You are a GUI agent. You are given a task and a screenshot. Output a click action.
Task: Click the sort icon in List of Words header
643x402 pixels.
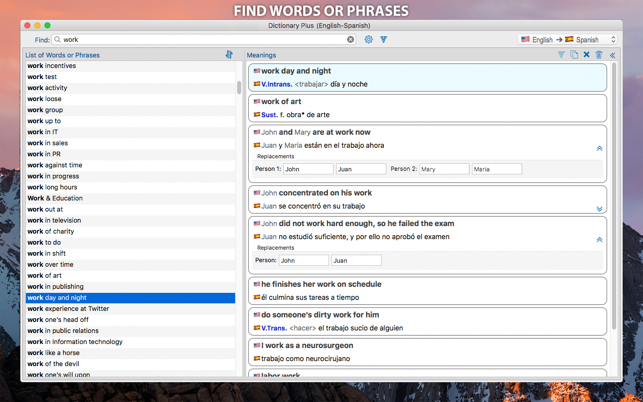(x=229, y=55)
